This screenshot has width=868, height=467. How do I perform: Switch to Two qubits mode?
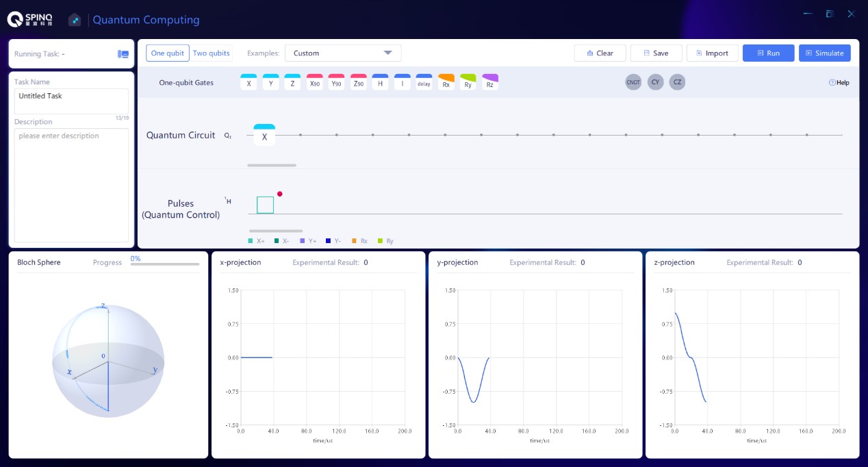(212, 53)
